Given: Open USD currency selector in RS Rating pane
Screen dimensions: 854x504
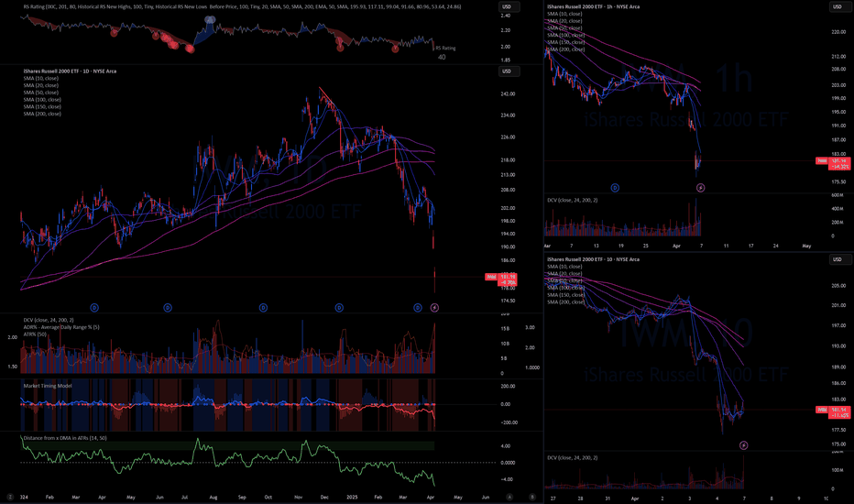Looking at the screenshot, I should click(509, 7).
